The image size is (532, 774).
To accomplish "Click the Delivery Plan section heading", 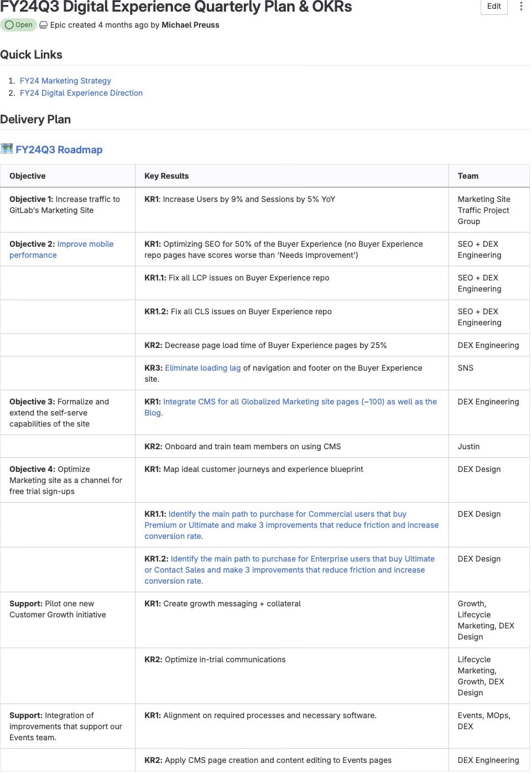I will click(35, 120).
